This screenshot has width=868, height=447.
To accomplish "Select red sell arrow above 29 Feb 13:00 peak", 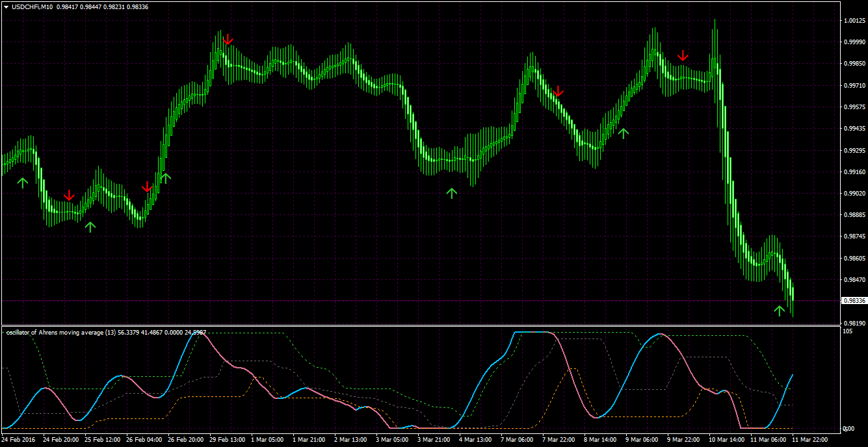I will [x=228, y=40].
